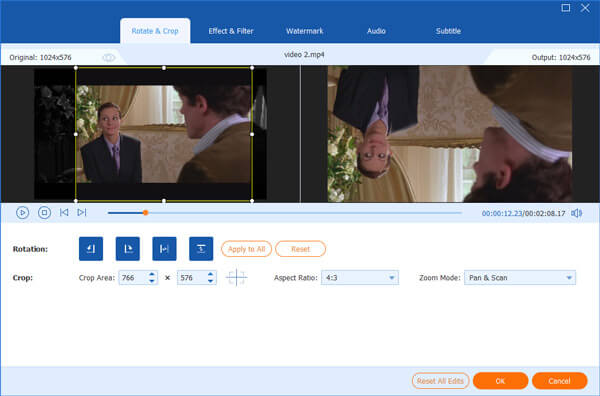Open the Watermark tab
The height and width of the screenshot is (396, 600).
(305, 31)
